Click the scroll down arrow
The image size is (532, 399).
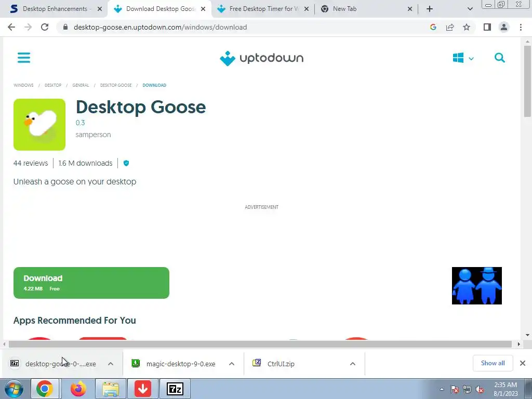[528, 335]
